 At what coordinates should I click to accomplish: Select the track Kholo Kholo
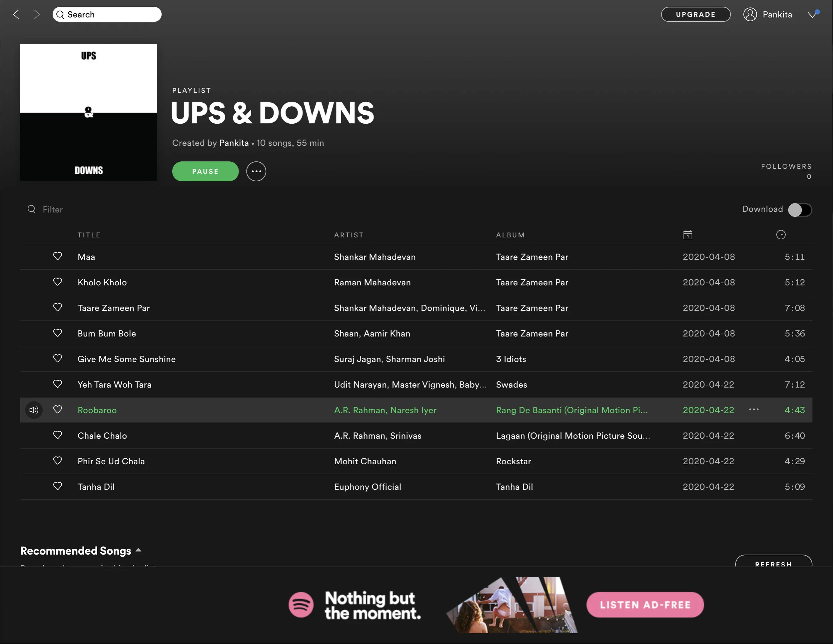click(x=102, y=282)
